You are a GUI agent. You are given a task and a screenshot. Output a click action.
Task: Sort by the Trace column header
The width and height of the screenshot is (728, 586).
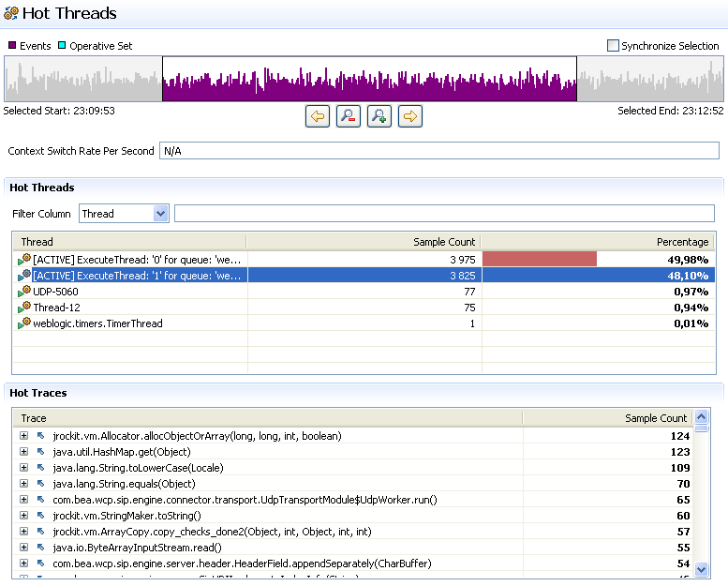click(x=267, y=418)
